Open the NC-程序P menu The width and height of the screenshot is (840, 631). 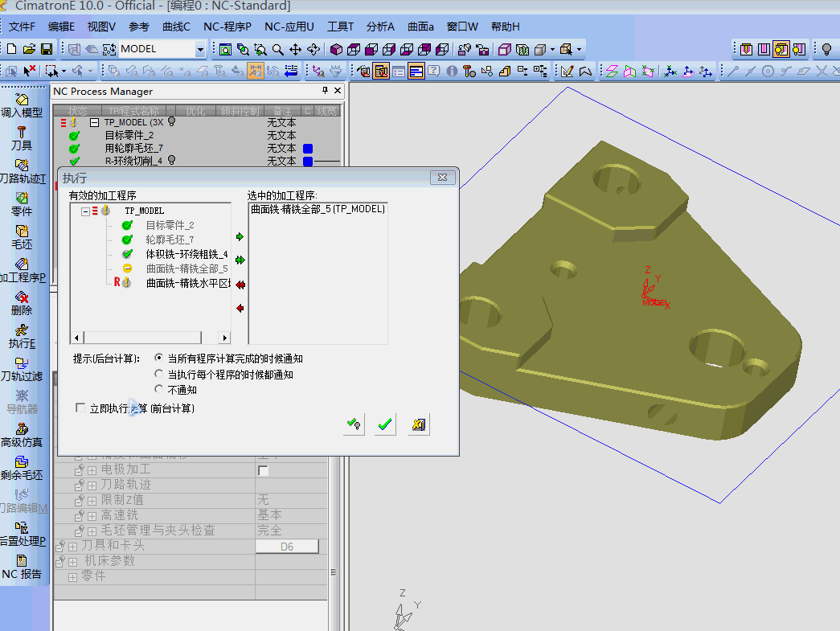coord(227,27)
